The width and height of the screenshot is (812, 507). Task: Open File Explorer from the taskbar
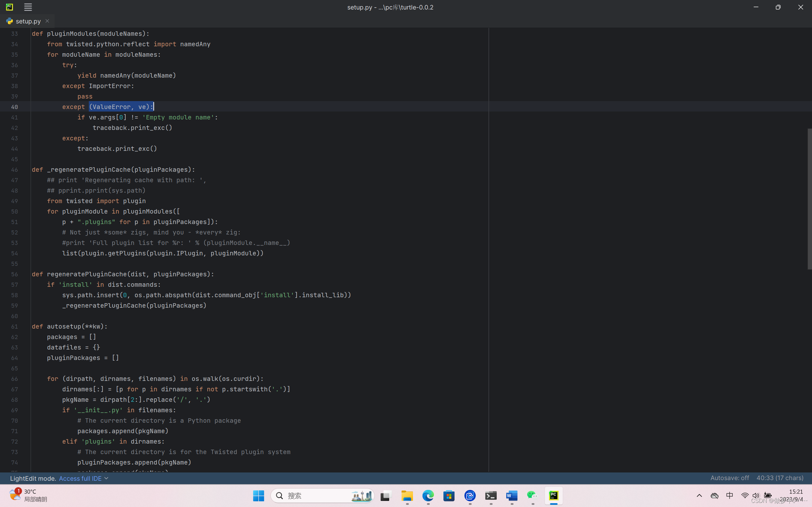(407, 496)
